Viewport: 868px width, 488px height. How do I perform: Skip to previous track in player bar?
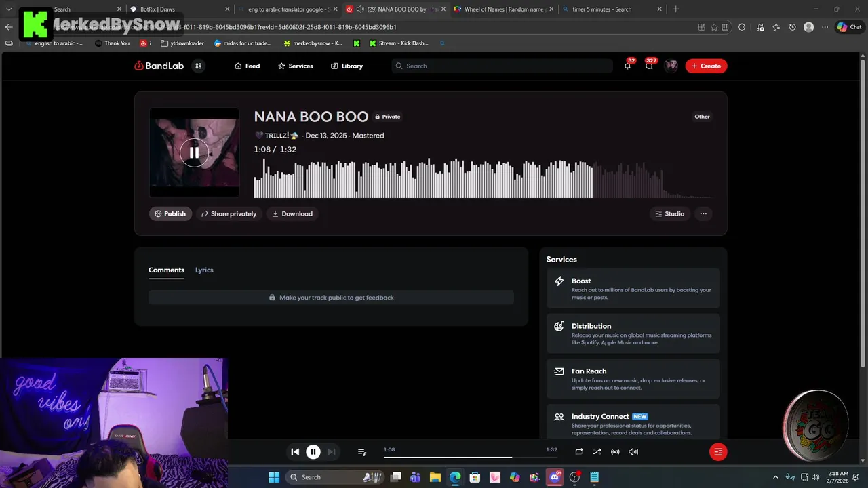point(295,451)
